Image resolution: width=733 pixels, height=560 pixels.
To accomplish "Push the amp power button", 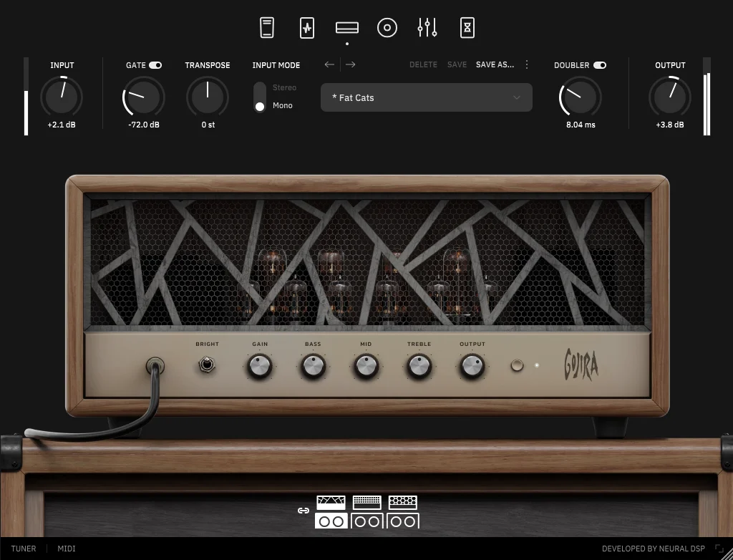I will tap(517, 365).
